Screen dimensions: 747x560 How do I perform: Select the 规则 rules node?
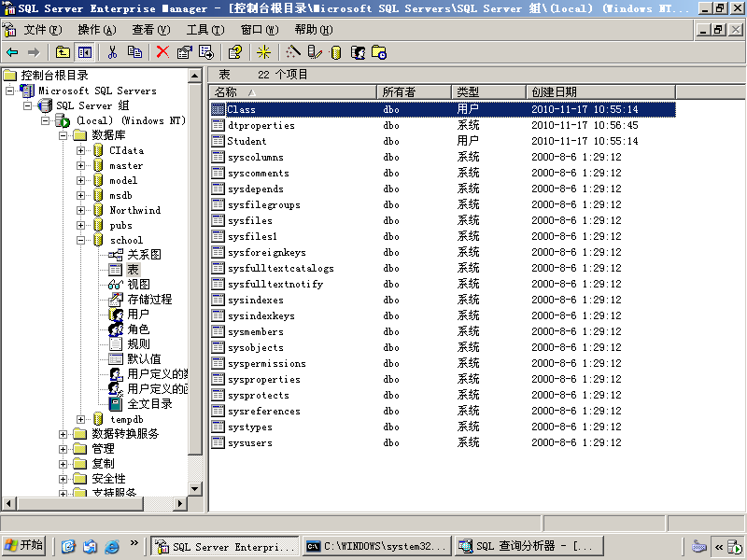(138, 343)
